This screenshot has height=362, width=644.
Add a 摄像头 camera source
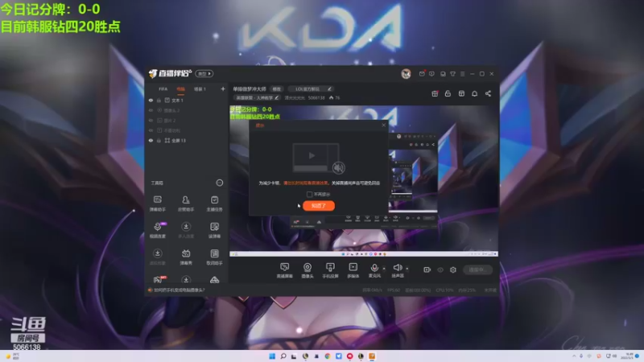tap(308, 270)
